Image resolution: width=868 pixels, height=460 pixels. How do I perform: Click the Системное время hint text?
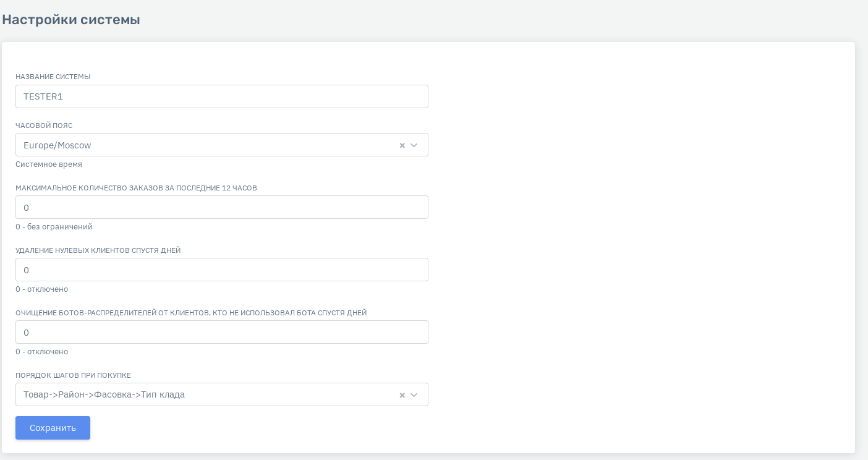click(x=49, y=164)
